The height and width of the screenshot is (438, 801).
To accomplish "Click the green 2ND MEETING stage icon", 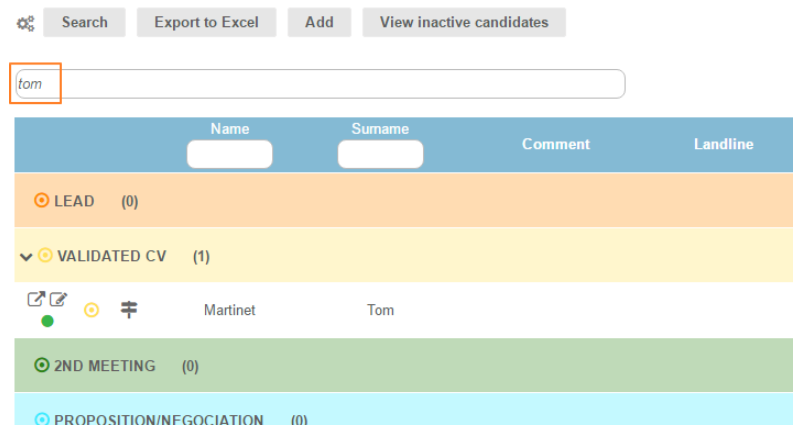I will click(x=41, y=366).
